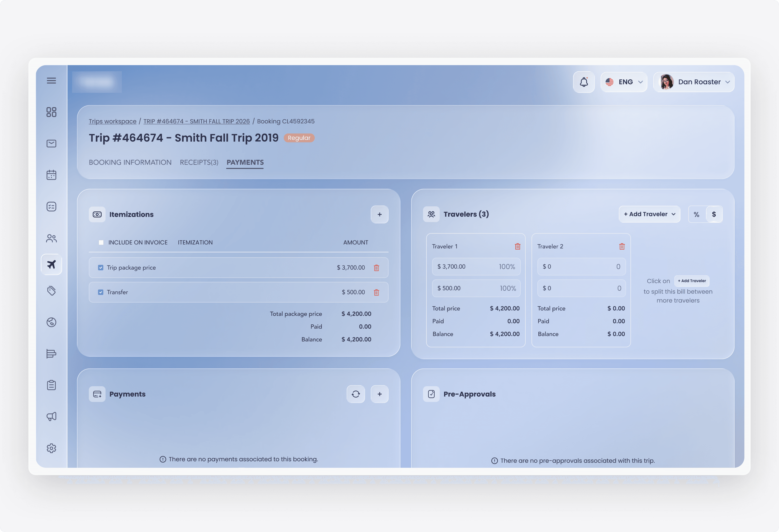Toggle the Include on Invoice header checkbox
This screenshot has width=779, height=532.
click(101, 242)
